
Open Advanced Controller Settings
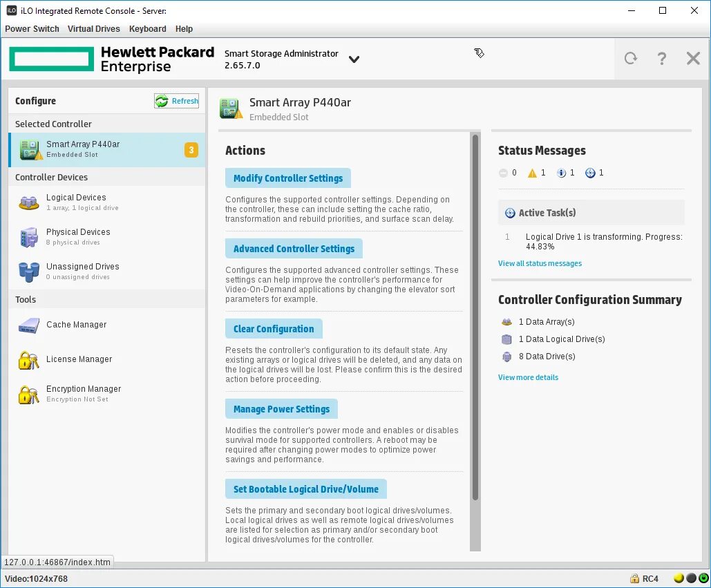[x=294, y=249]
